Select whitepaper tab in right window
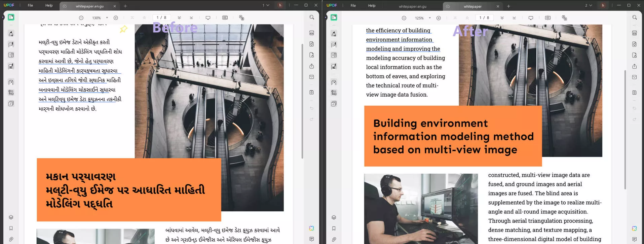Image resolution: width=644 pixels, height=244 pixels. tap(472, 6)
